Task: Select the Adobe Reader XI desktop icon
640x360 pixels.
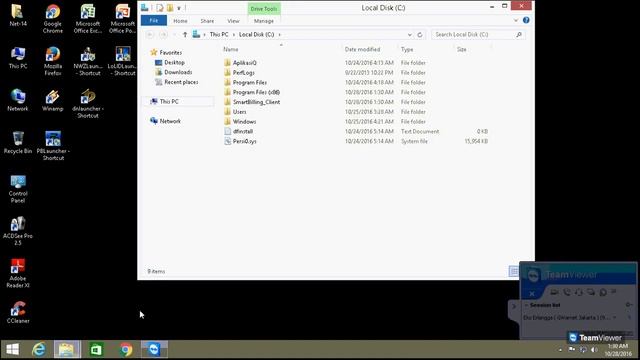Action: coord(18,273)
